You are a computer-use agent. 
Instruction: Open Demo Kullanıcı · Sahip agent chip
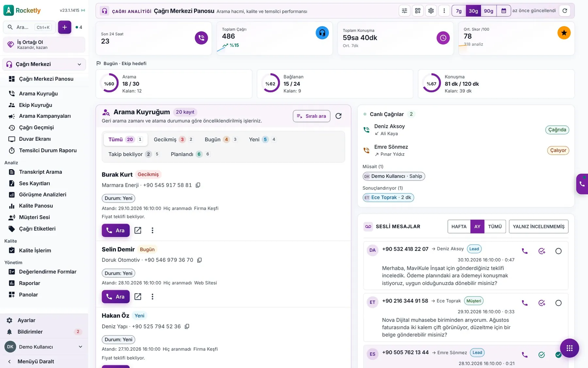coord(394,176)
